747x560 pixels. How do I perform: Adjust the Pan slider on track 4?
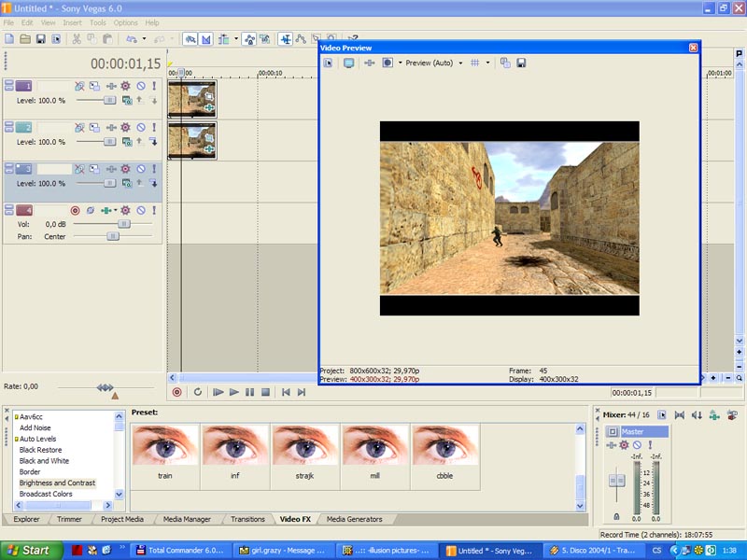[112, 236]
